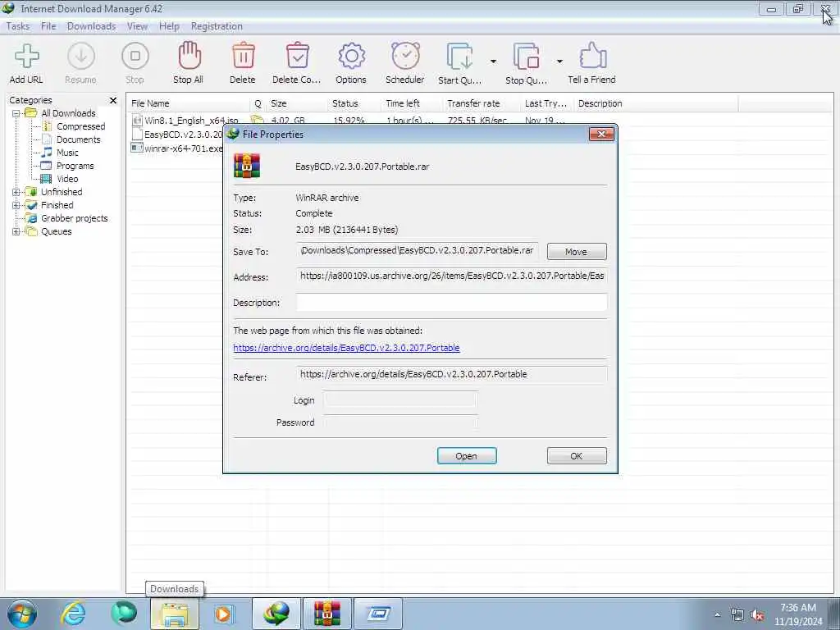Viewport: 840px width, 630px height.
Task: Sort by the Description column header
Action: click(x=655, y=103)
